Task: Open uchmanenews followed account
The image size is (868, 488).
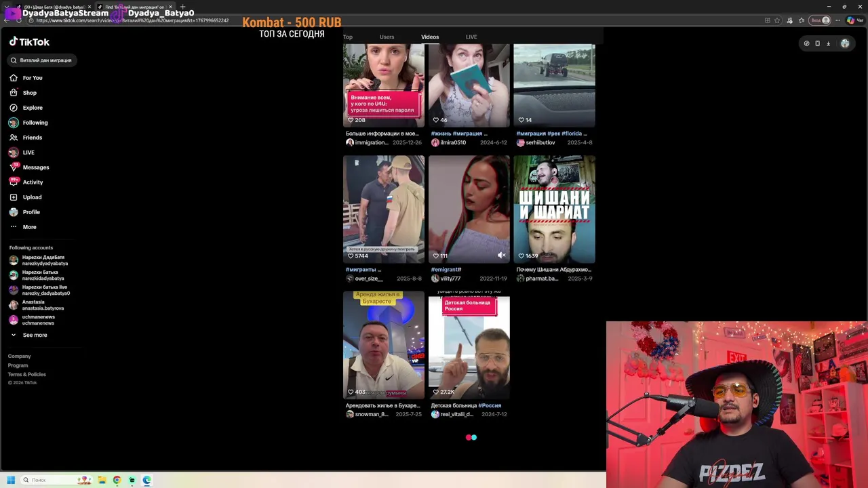Action: point(32,320)
